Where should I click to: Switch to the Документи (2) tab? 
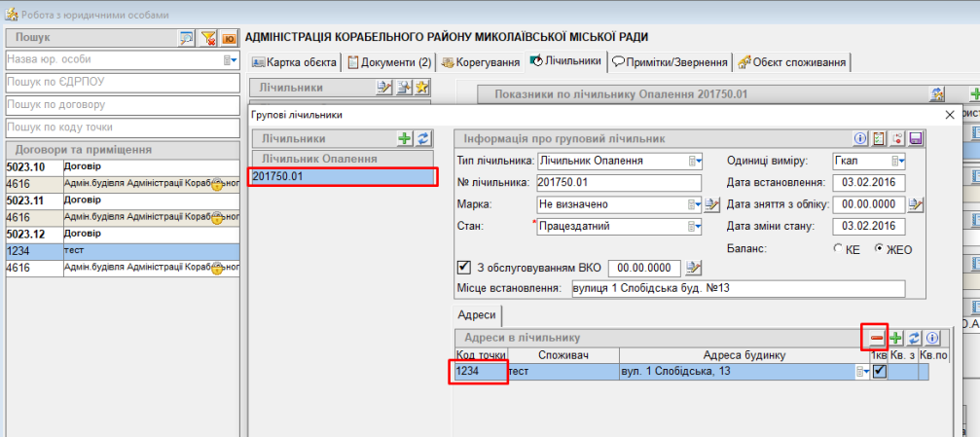click(389, 62)
